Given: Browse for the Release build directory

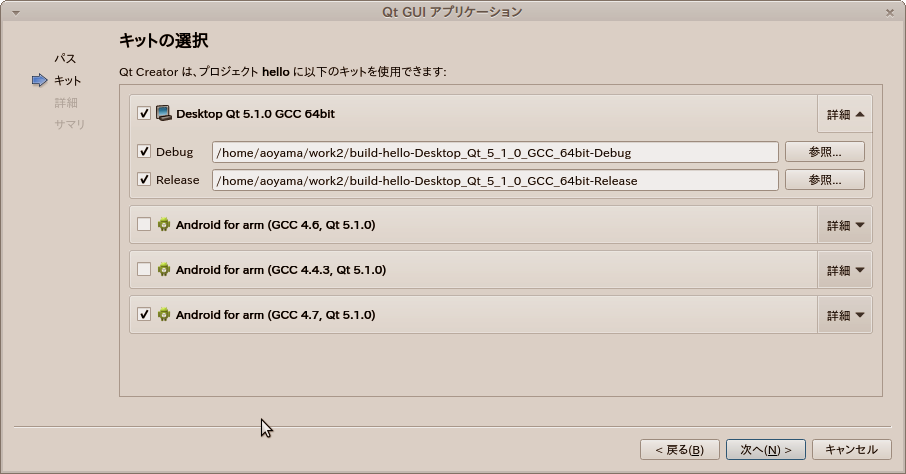Looking at the screenshot, I should coord(825,179).
